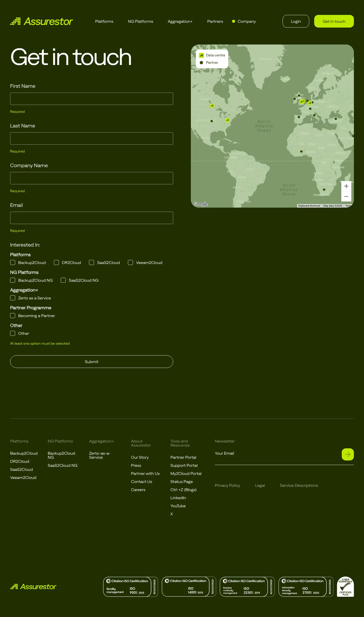Visit the LinkedIn footer link
This screenshot has width=364, height=617.
click(x=178, y=498)
